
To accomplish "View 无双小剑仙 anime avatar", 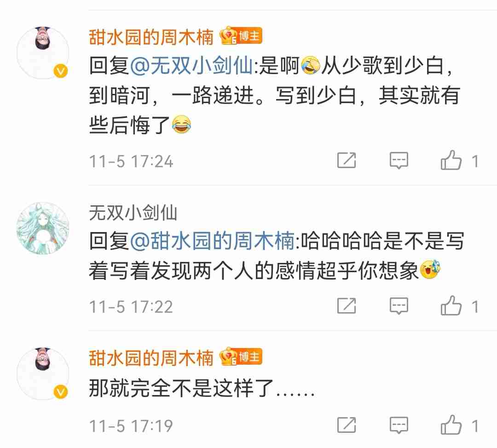I will pyautogui.click(x=43, y=228).
